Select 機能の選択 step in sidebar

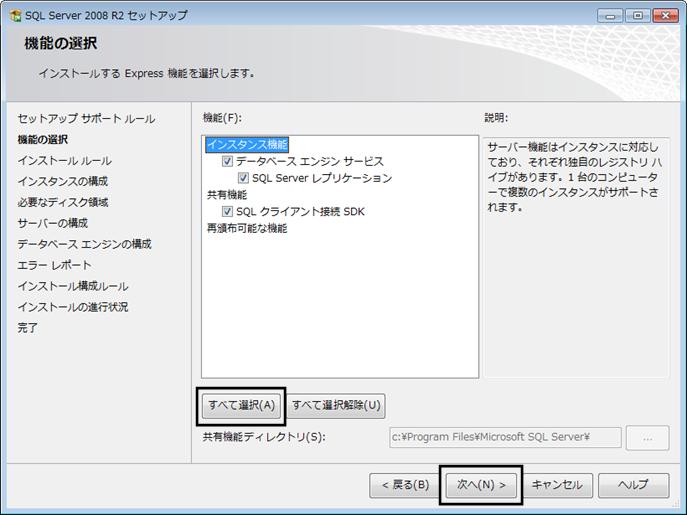point(43,140)
